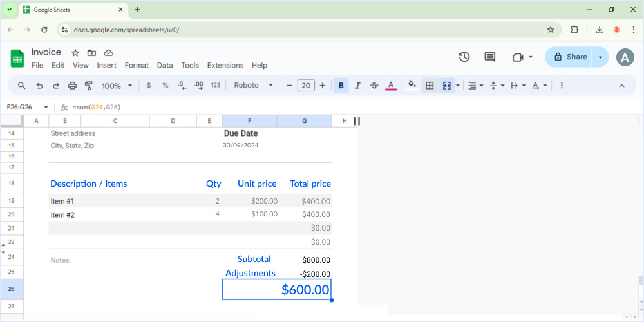Select the Paint format tool

pyautogui.click(x=89, y=86)
